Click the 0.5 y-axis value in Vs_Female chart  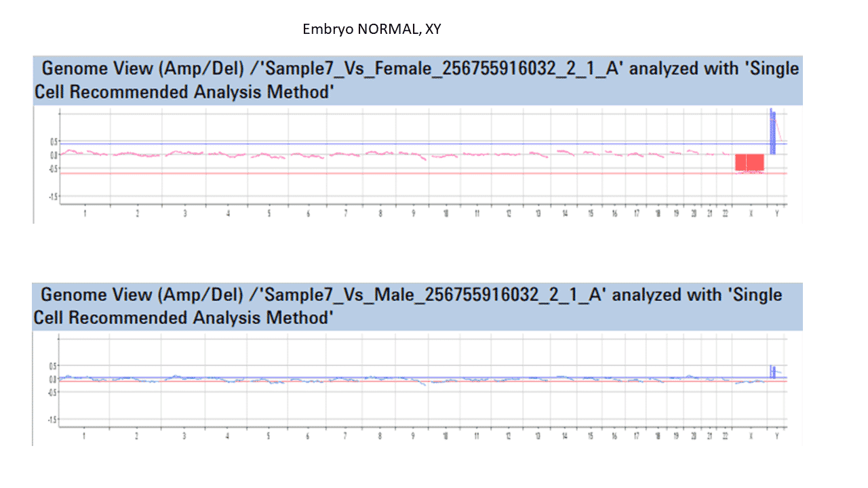(54, 142)
